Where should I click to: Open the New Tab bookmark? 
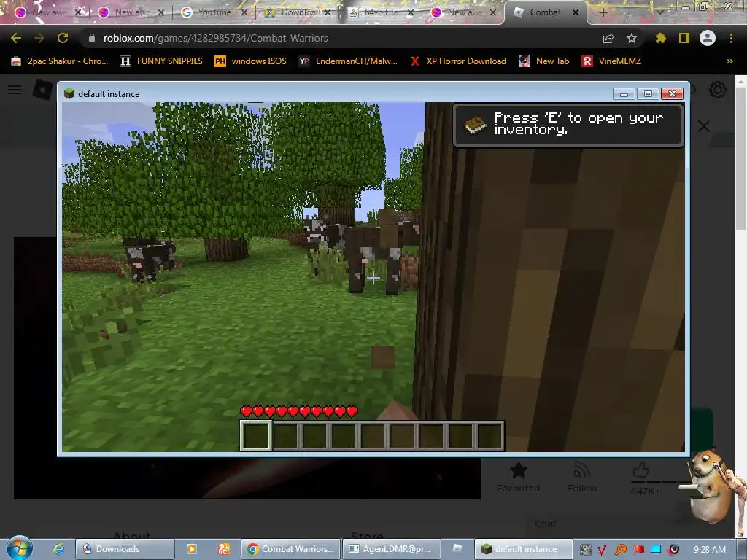(544, 61)
